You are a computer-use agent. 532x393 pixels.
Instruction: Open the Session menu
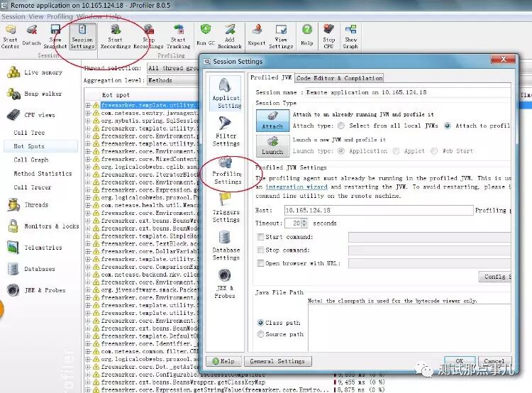tap(13, 16)
